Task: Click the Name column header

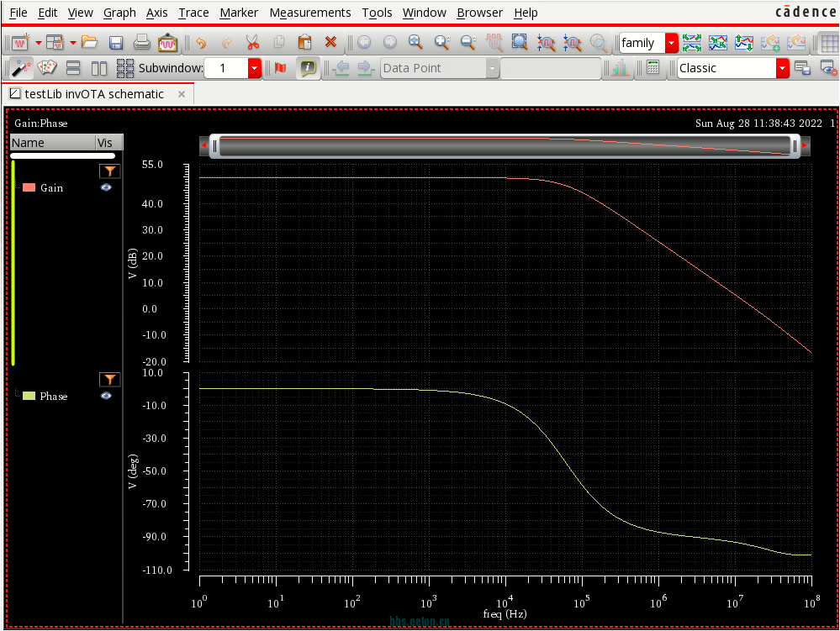Action: 52,142
